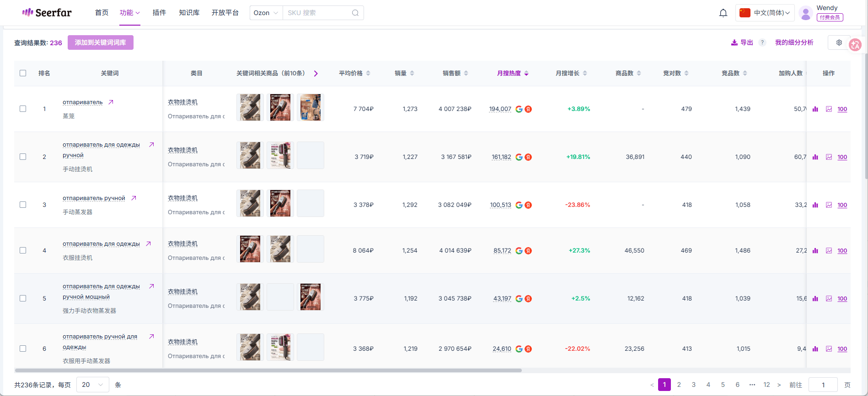Click image icon in row 6
The height and width of the screenshot is (396, 868).
(x=829, y=349)
